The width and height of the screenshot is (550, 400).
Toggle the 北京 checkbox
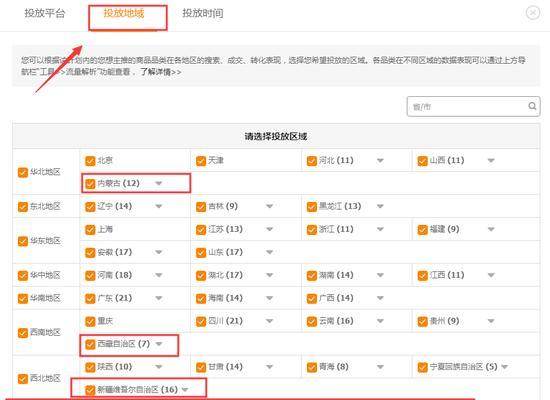[x=90, y=161]
